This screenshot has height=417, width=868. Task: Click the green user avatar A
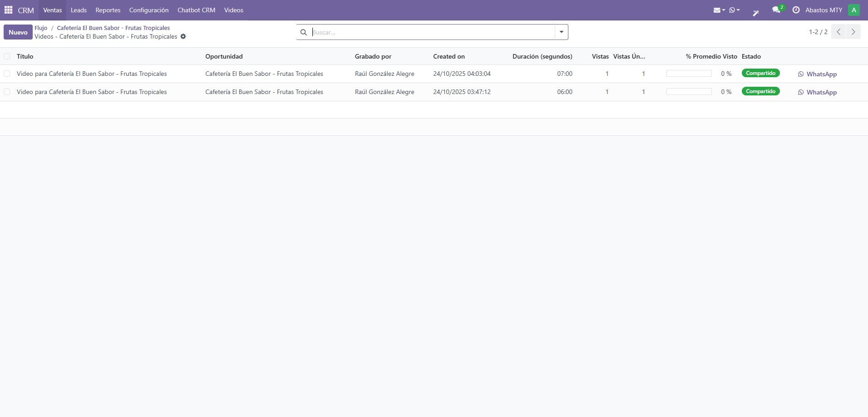[x=853, y=10]
